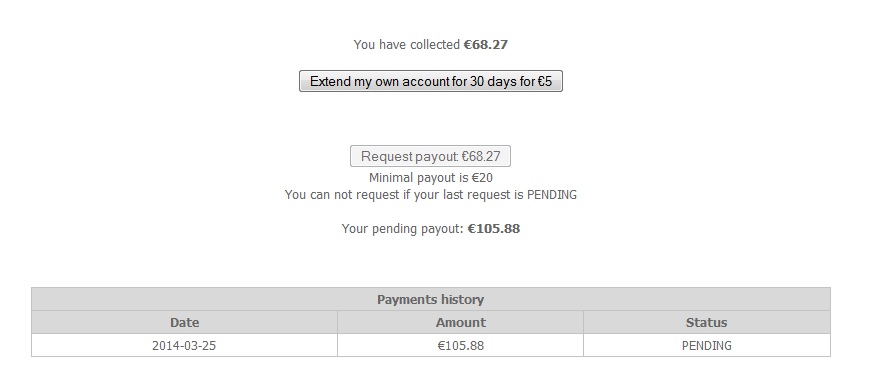Select the €105.88 amount table cell
The height and width of the screenshot is (380, 873).
[x=460, y=346]
